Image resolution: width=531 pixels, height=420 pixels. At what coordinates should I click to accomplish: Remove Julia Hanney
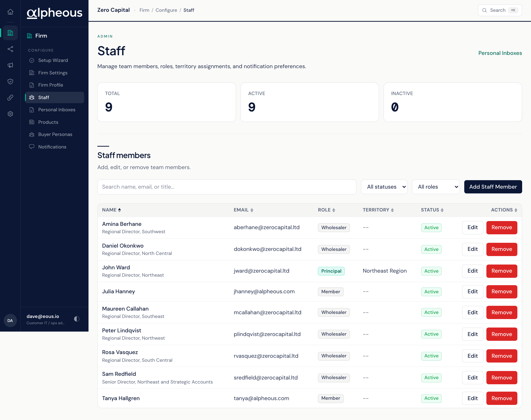point(502,292)
